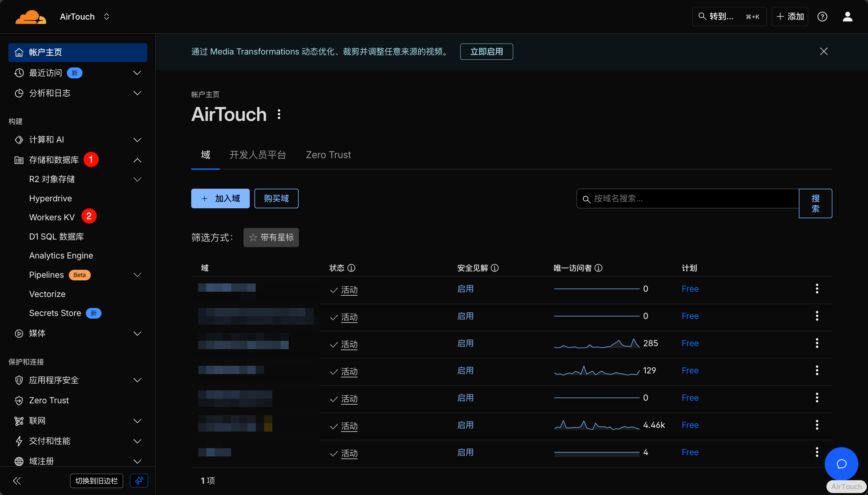Open the user profile icon
Image resolution: width=868 pixels, height=495 pixels.
click(847, 17)
